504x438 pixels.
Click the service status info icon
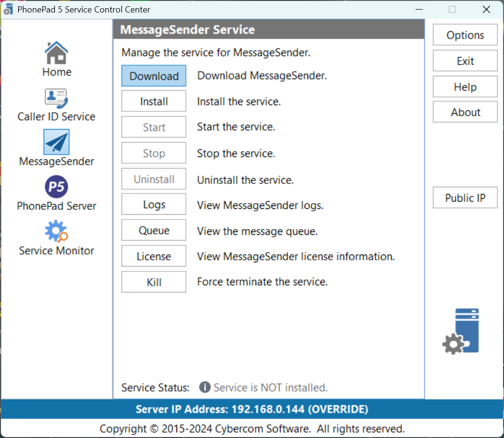tap(205, 387)
